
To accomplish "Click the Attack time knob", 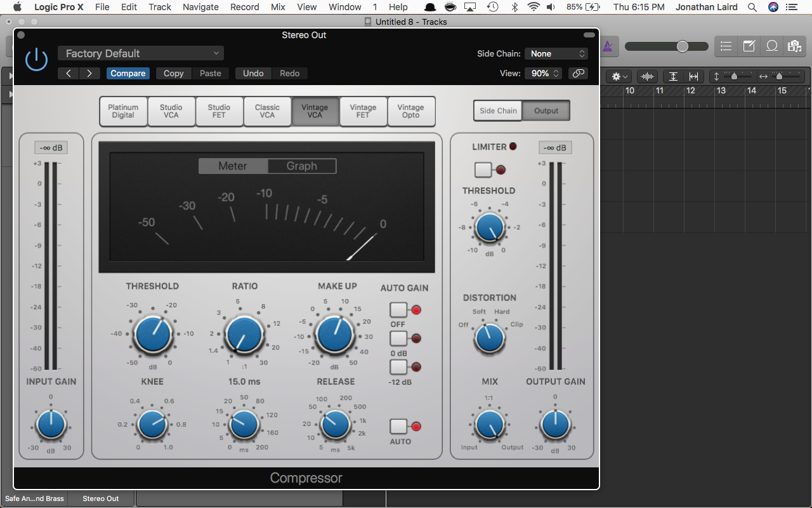I will (244, 424).
